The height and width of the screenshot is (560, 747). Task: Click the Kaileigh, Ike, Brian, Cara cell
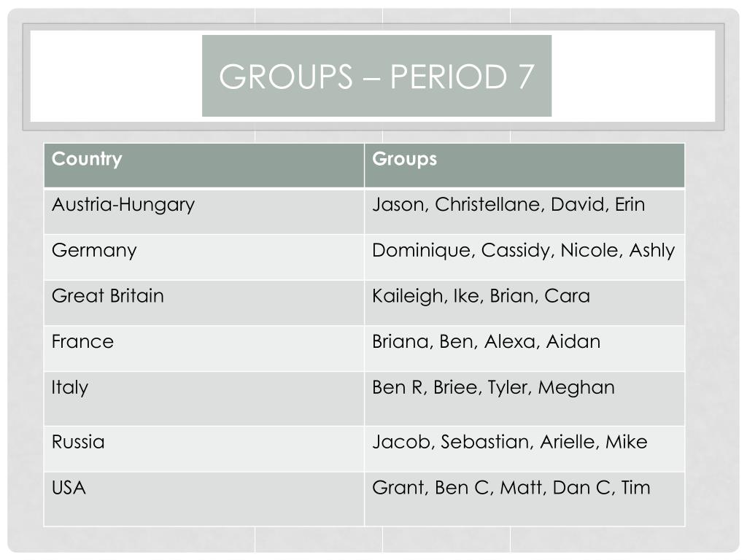pyautogui.click(x=525, y=303)
